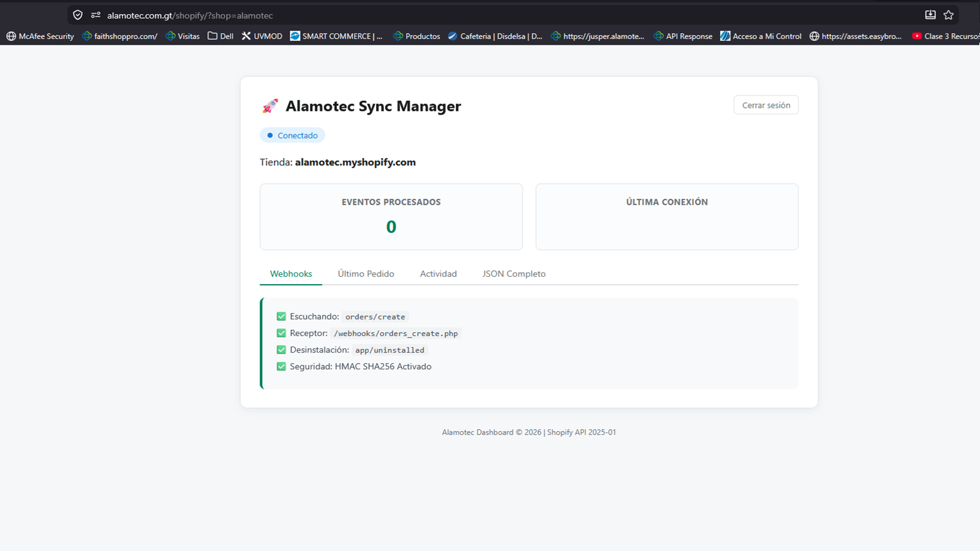Click alamotec.myshopify.com store name
980x551 pixels.
355,162
